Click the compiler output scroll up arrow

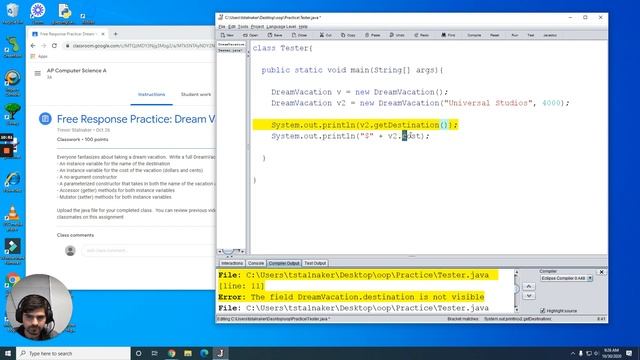coord(516,272)
